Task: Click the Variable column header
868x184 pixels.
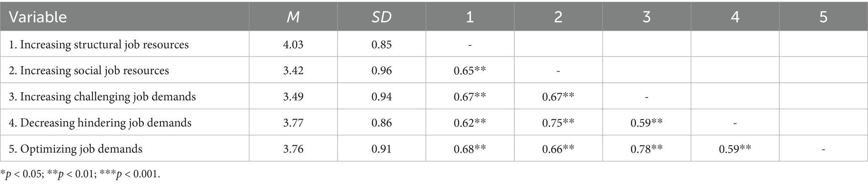Action: tap(38, 17)
